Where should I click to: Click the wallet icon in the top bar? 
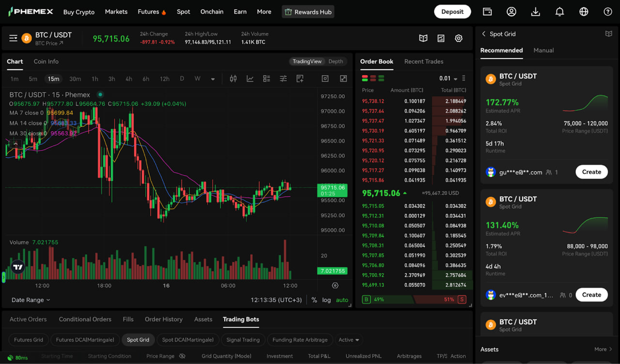tap(487, 12)
